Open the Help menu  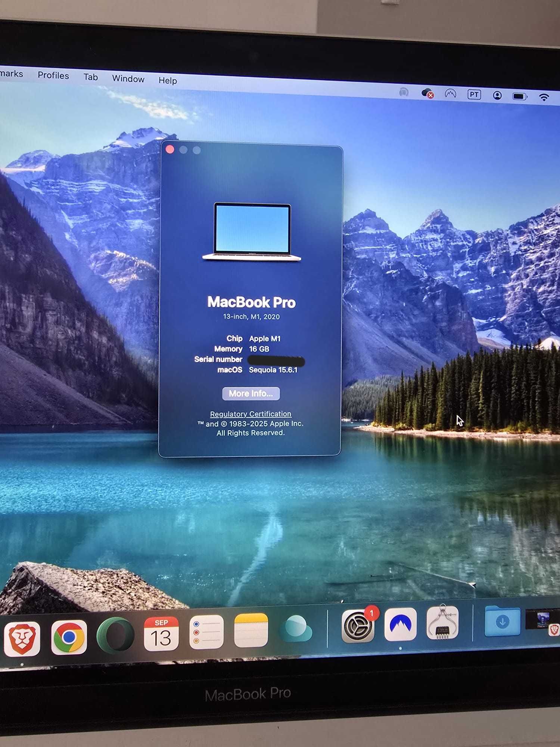point(168,80)
